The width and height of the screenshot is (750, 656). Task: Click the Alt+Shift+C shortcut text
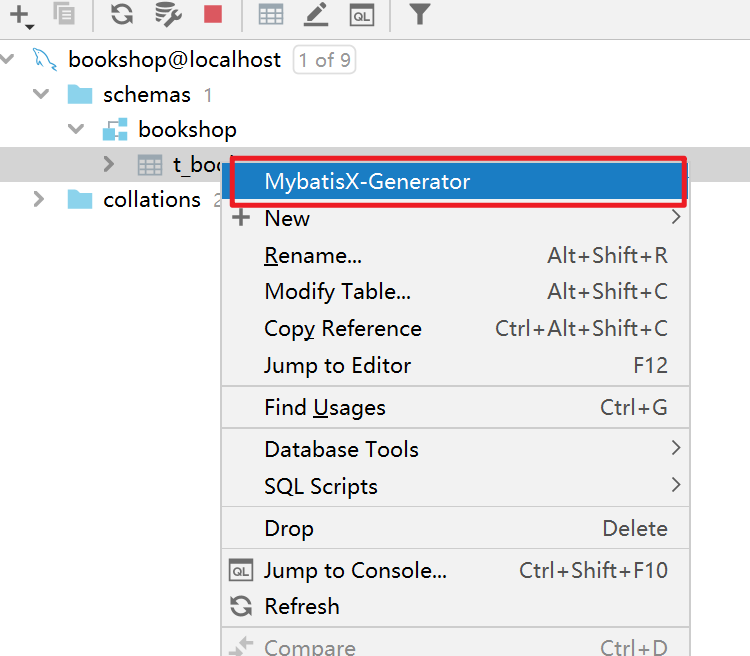tap(607, 292)
